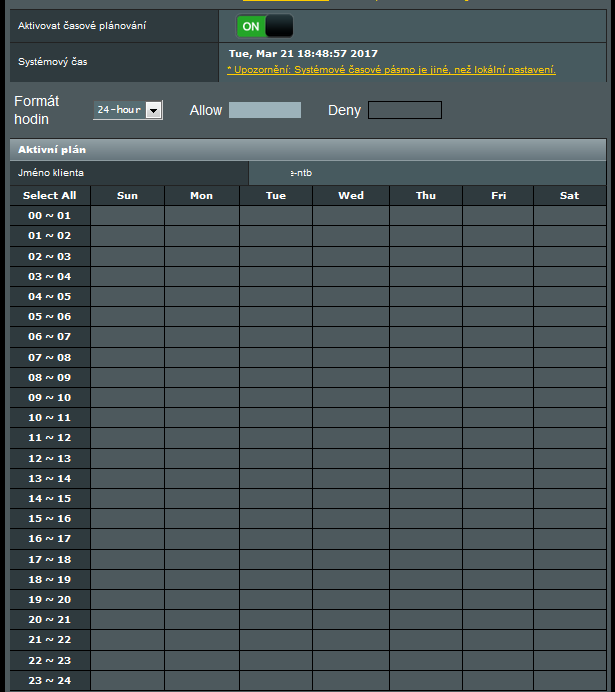Select the entire Mon column header
Image resolution: width=615 pixels, height=692 pixels.
tap(201, 196)
